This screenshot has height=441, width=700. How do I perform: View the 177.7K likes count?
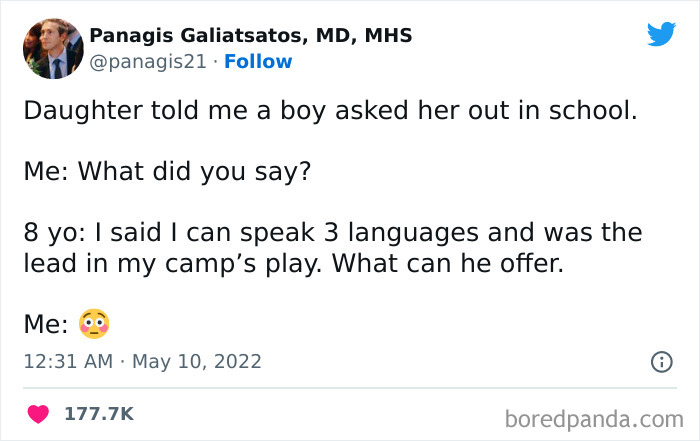point(99,413)
